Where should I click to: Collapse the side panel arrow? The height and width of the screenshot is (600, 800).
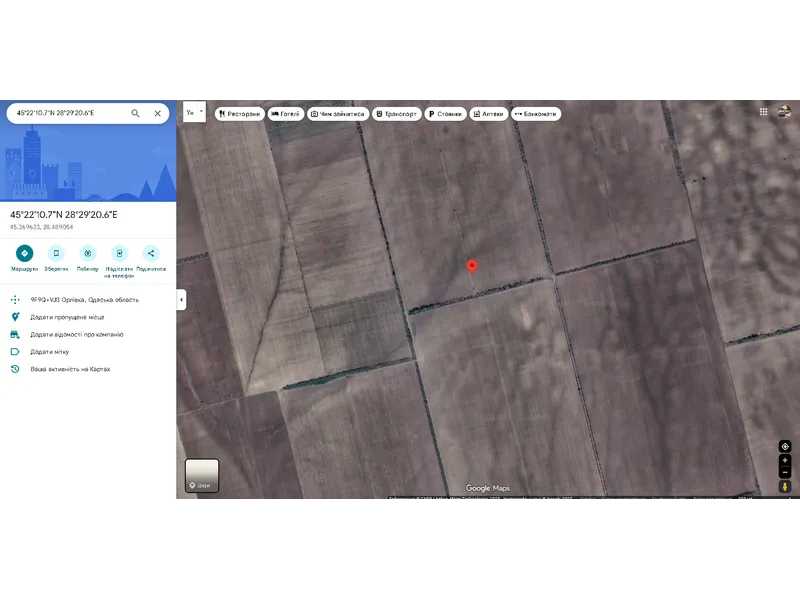click(181, 299)
